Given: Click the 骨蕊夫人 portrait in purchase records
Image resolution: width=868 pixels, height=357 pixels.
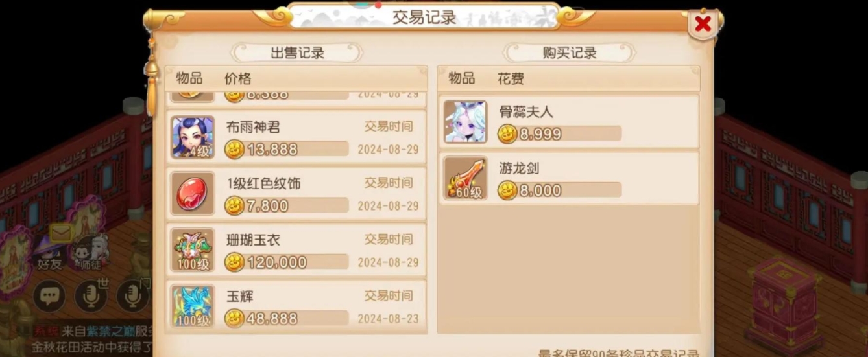Looking at the screenshot, I should [465, 122].
